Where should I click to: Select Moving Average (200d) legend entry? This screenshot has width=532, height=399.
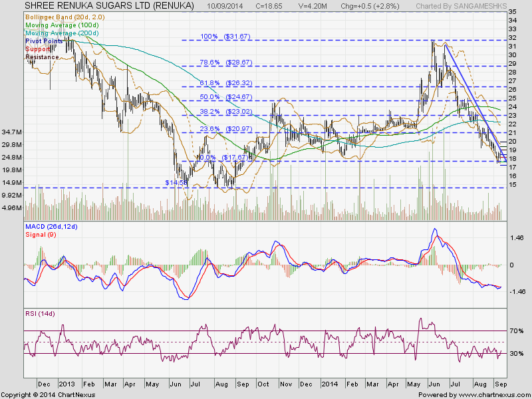coord(62,33)
